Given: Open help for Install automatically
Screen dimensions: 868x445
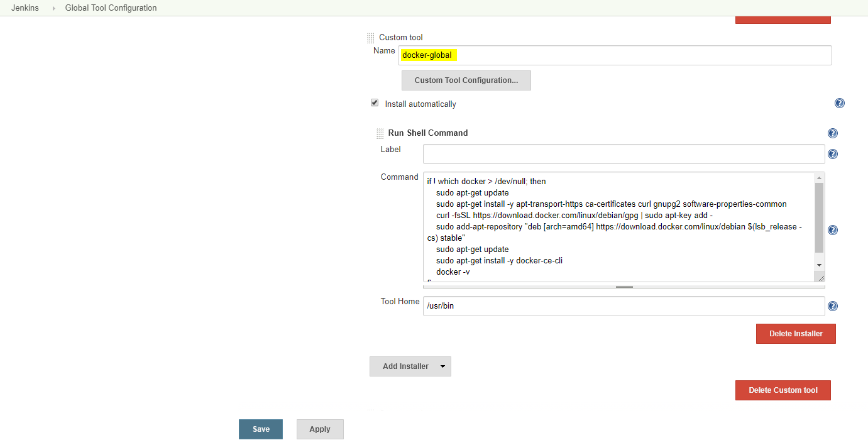Looking at the screenshot, I should click(839, 104).
